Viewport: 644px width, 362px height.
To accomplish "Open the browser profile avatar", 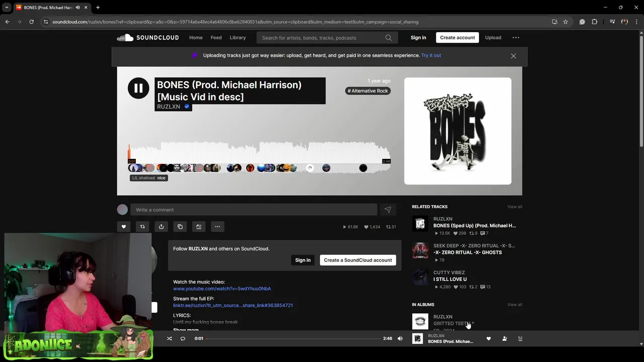I will 624,22.
